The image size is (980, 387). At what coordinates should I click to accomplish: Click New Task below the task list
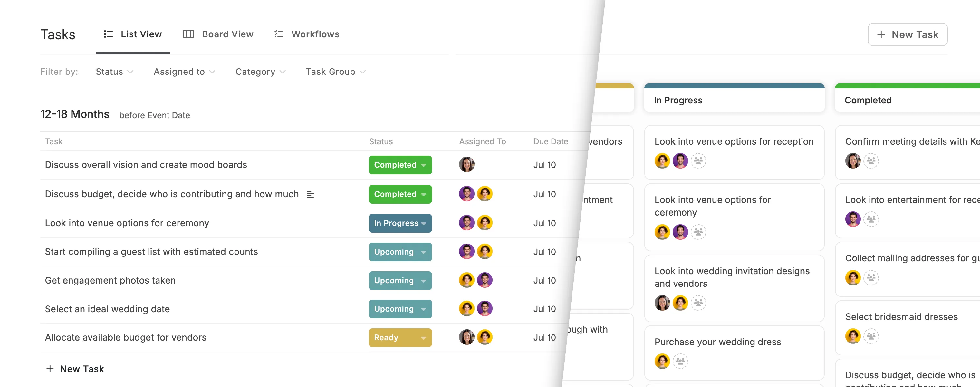[75, 369]
